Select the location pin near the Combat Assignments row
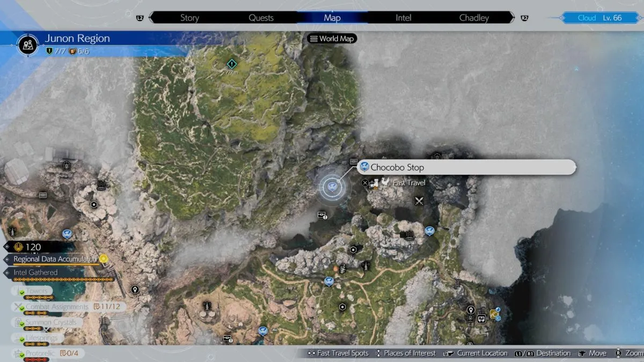Viewport: 644px width, 362px height. point(135,290)
